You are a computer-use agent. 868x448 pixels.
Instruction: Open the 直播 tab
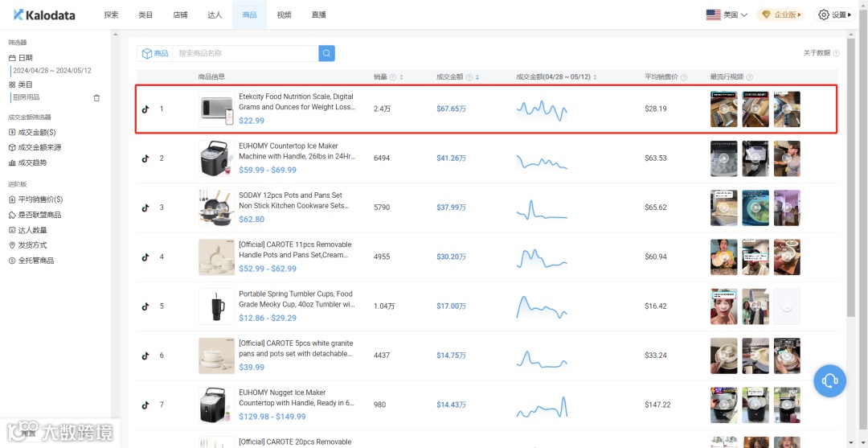coord(318,15)
